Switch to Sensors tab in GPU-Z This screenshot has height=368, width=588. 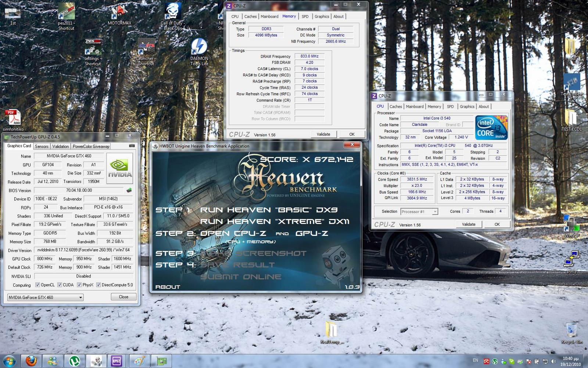(42, 146)
